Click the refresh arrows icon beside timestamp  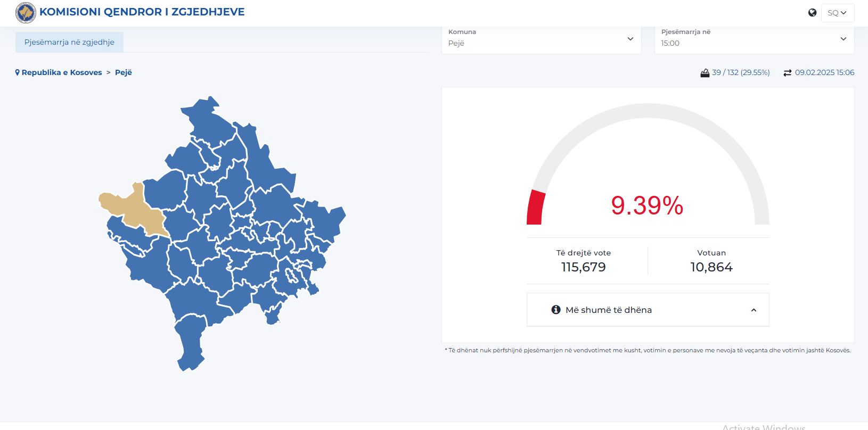point(787,73)
